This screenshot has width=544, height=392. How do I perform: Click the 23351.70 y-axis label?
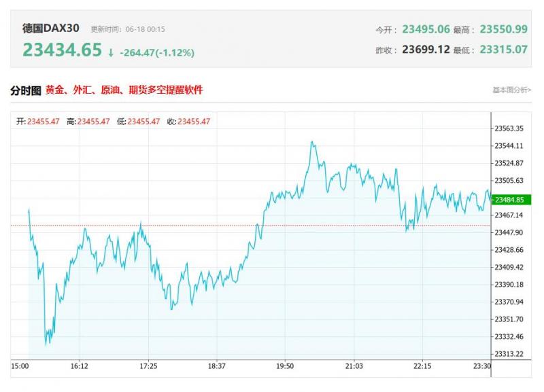pos(509,319)
